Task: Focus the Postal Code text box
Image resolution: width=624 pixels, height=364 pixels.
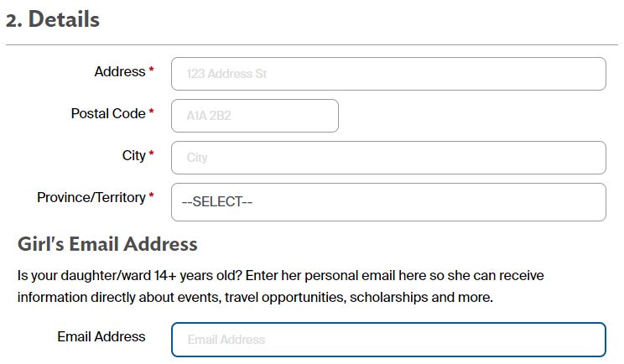Action: 254,116
